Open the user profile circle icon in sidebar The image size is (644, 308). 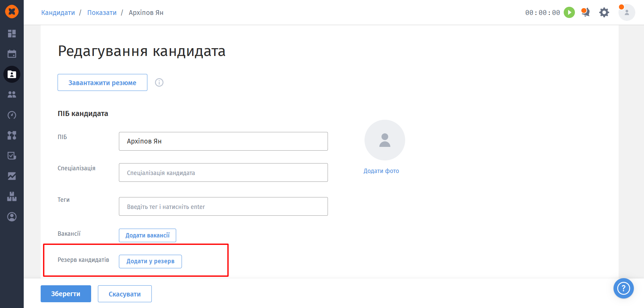coord(12,217)
